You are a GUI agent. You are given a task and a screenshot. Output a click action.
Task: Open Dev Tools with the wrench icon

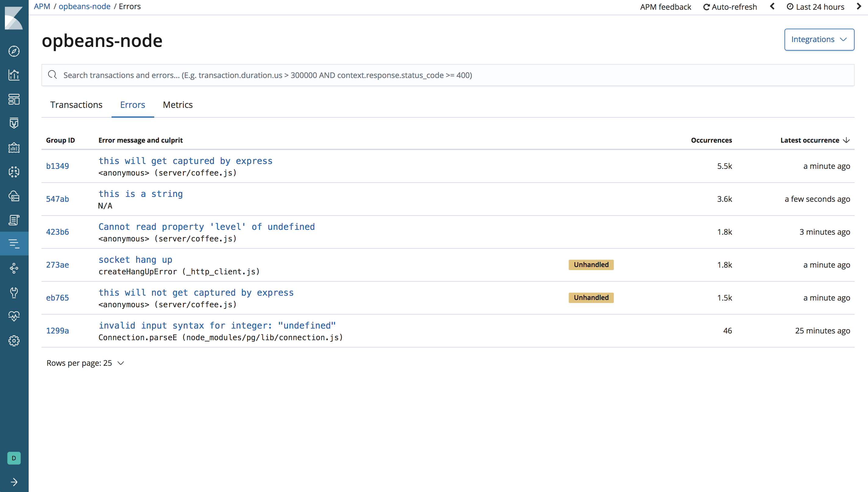click(14, 293)
